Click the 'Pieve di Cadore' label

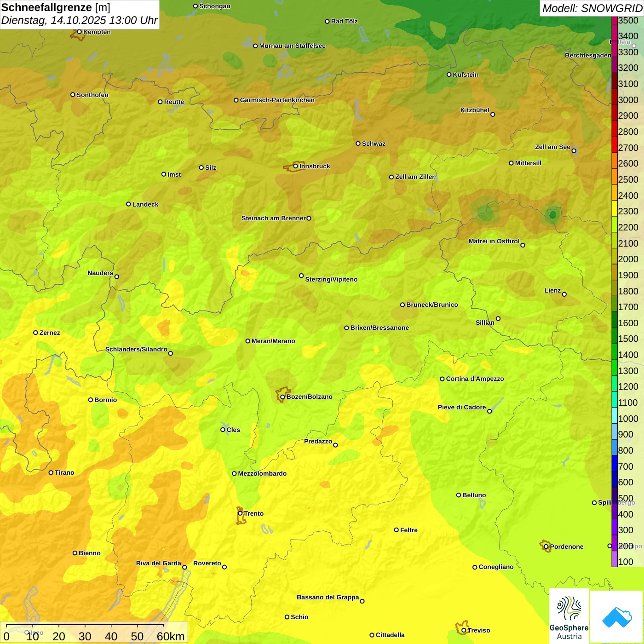pos(462,407)
